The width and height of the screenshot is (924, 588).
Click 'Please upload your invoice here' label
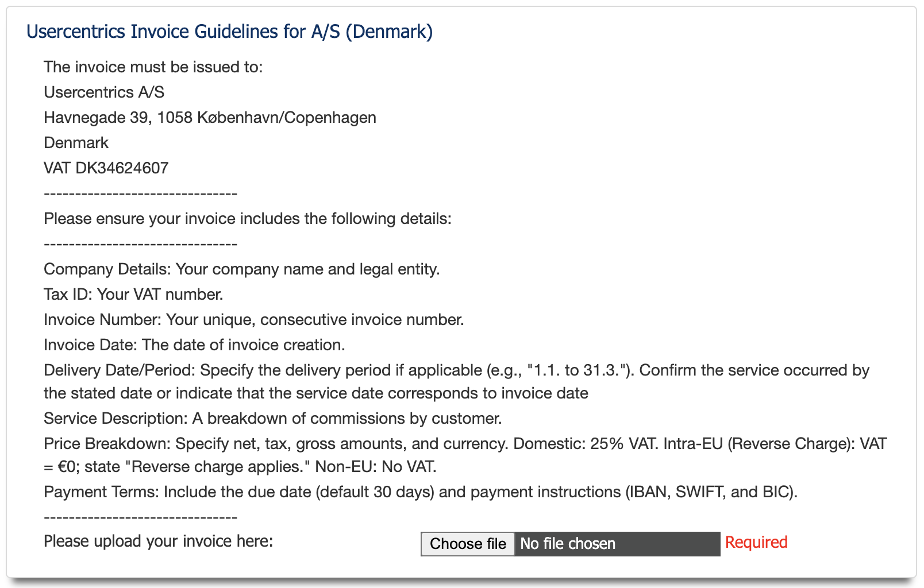158,541
